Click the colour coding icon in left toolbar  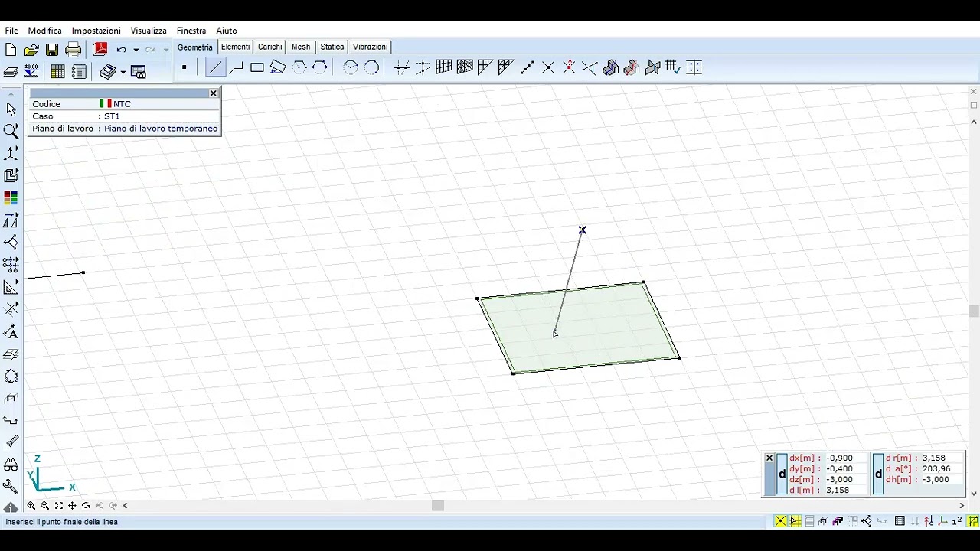tap(11, 198)
